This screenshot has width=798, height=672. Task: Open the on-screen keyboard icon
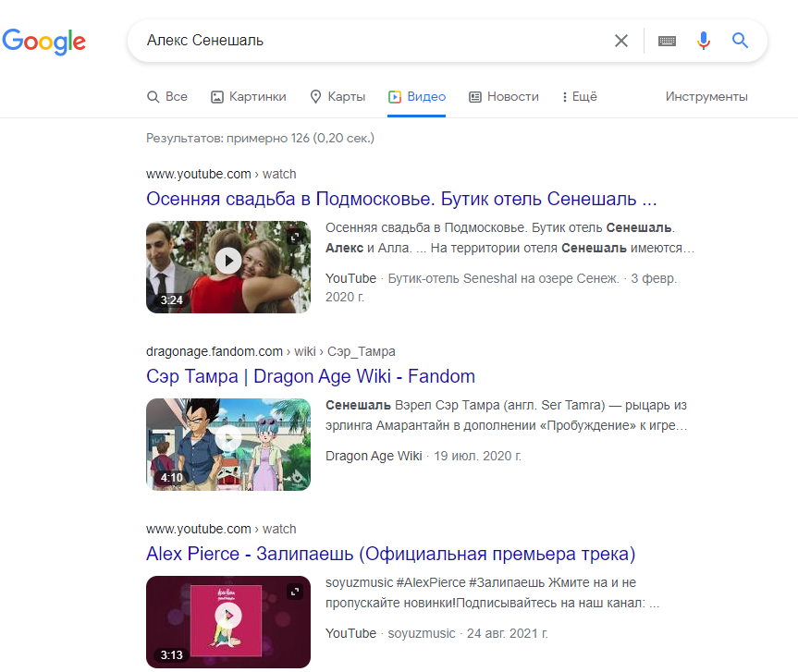667,41
